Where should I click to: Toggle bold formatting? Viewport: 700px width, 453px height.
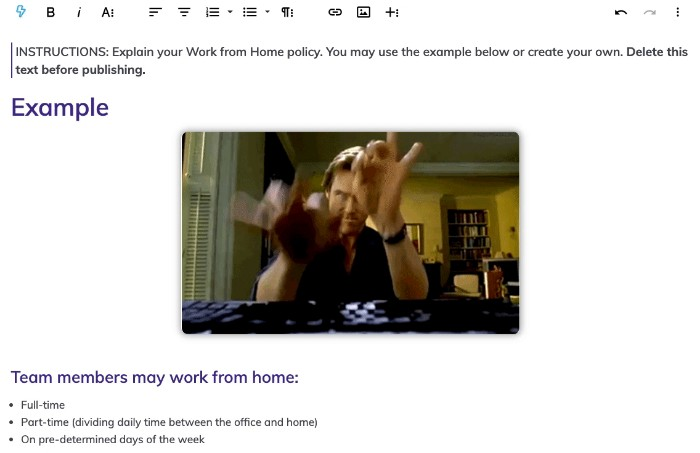click(50, 12)
